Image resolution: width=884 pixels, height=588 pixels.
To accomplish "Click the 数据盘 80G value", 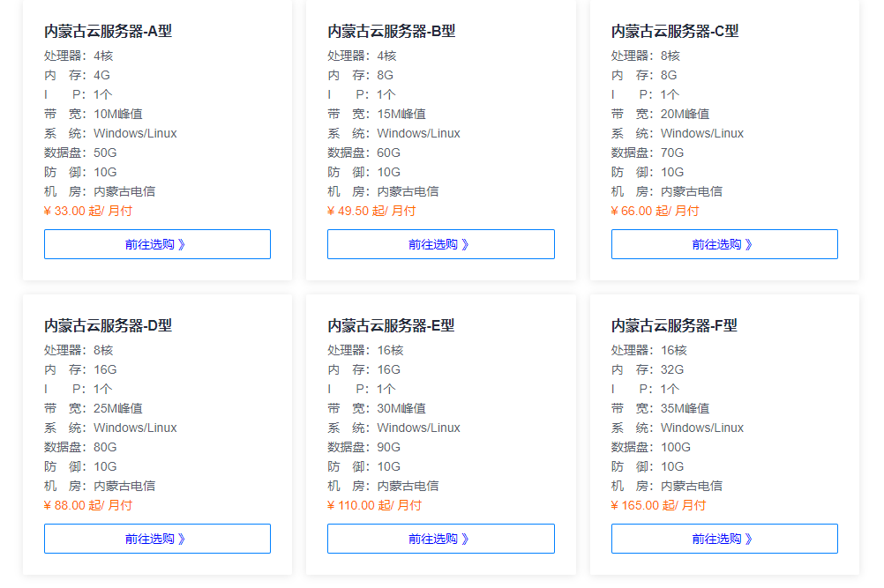I will coord(105,447).
